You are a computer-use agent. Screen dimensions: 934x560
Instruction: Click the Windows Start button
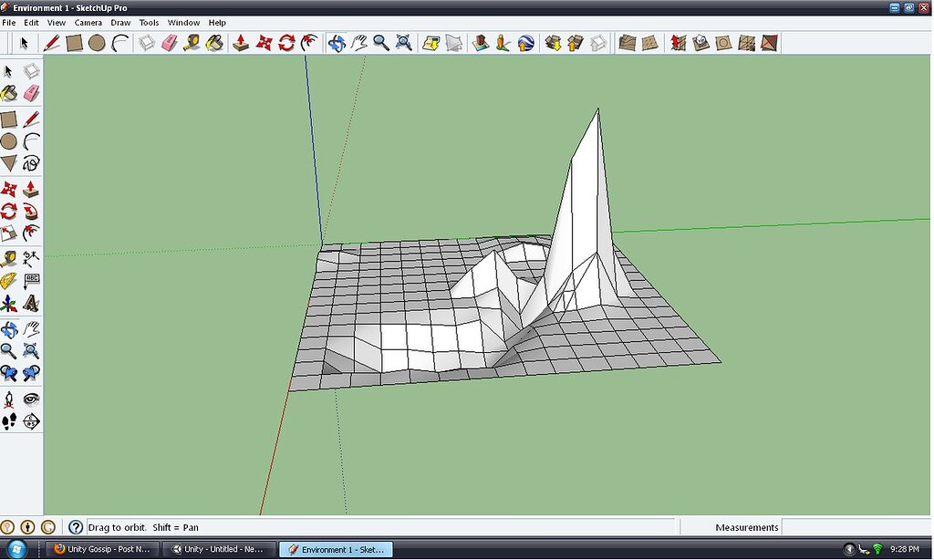coord(18,549)
